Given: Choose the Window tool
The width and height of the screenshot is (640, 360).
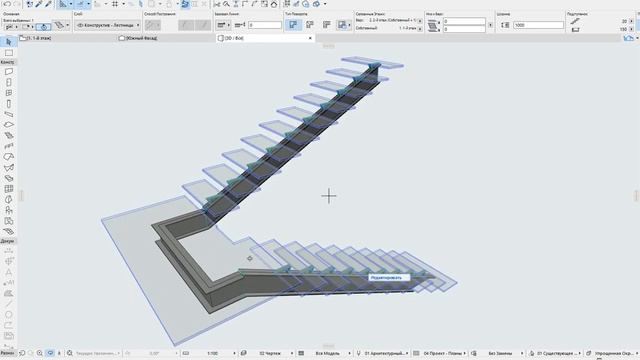Looking at the screenshot, I should click(9, 93).
